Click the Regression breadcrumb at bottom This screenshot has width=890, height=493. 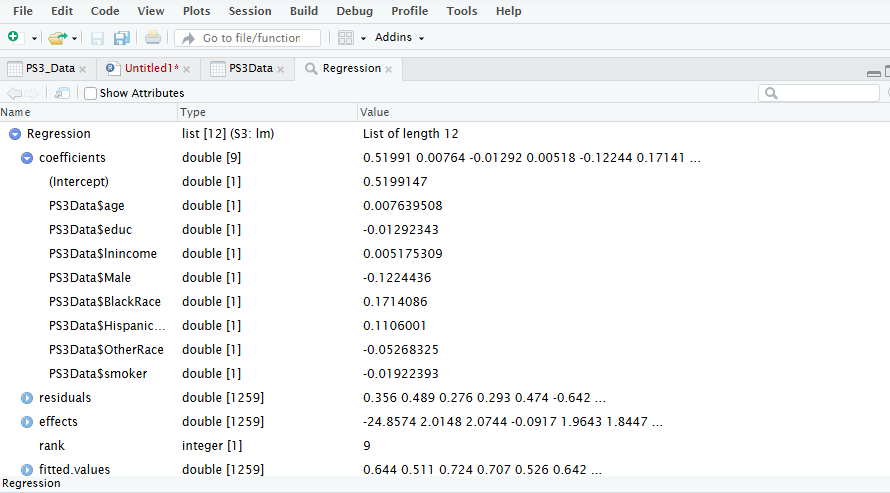pyautogui.click(x=31, y=483)
